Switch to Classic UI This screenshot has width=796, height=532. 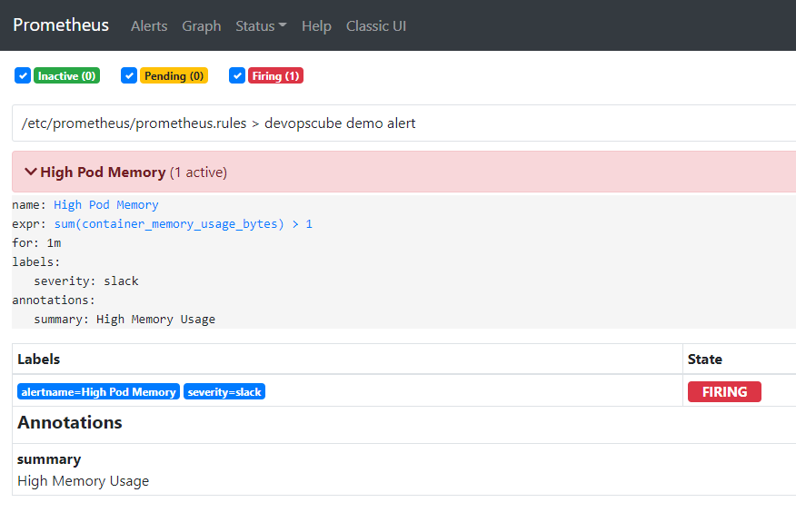(x=376, y=25)
